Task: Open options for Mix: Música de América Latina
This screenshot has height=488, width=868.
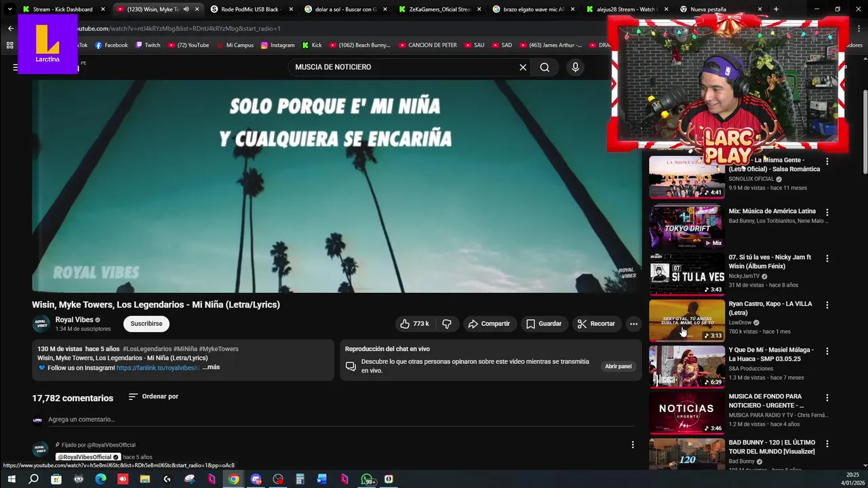Action: tap(827, 212)
